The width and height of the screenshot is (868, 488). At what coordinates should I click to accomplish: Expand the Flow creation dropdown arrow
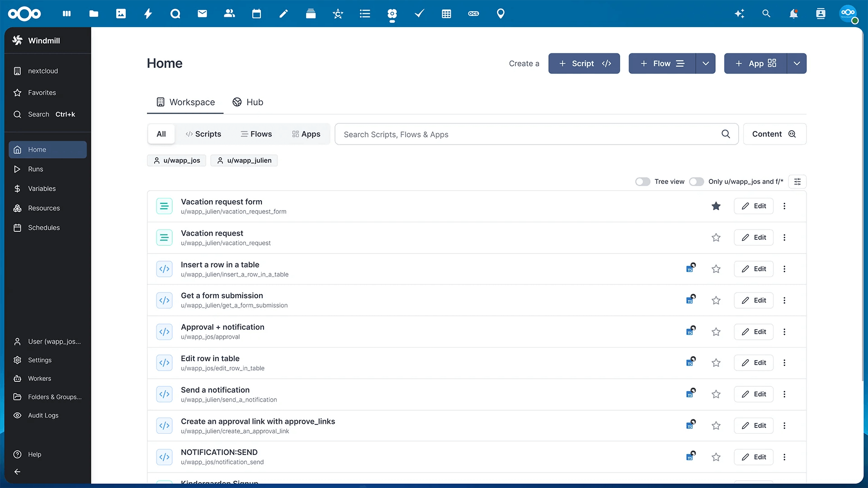[x=705, y=63]
